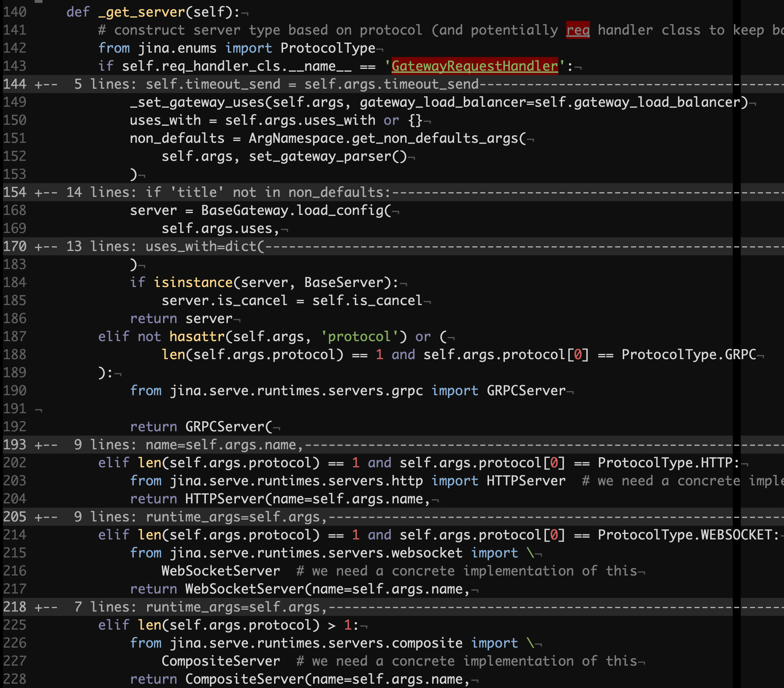Image resolution: width=784 pixels, height=688 pixels.
Task: Click BaseGateway.load_config call on line 168
Action: pyautogui.click(x=293, y=210)
